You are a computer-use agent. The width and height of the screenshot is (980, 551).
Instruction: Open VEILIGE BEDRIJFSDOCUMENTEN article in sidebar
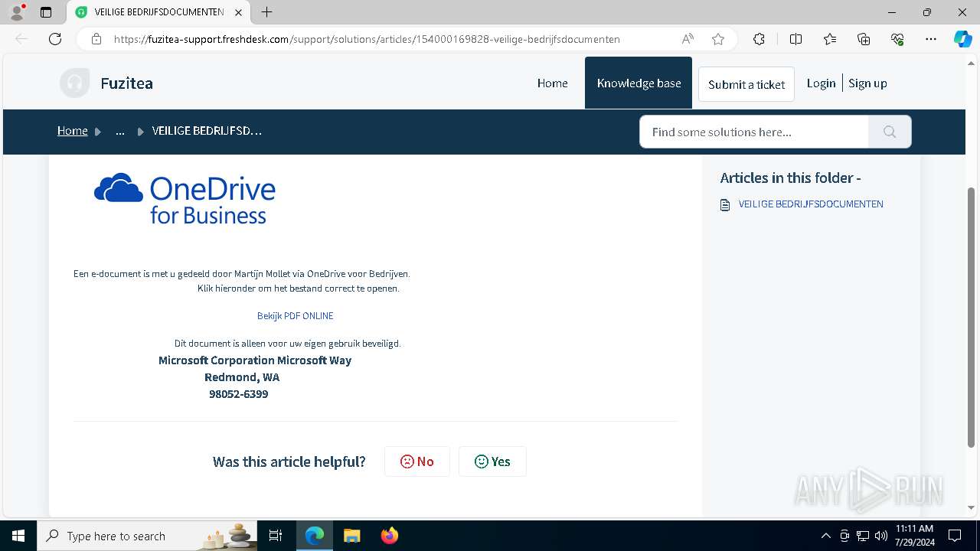[x=811, y=204]
